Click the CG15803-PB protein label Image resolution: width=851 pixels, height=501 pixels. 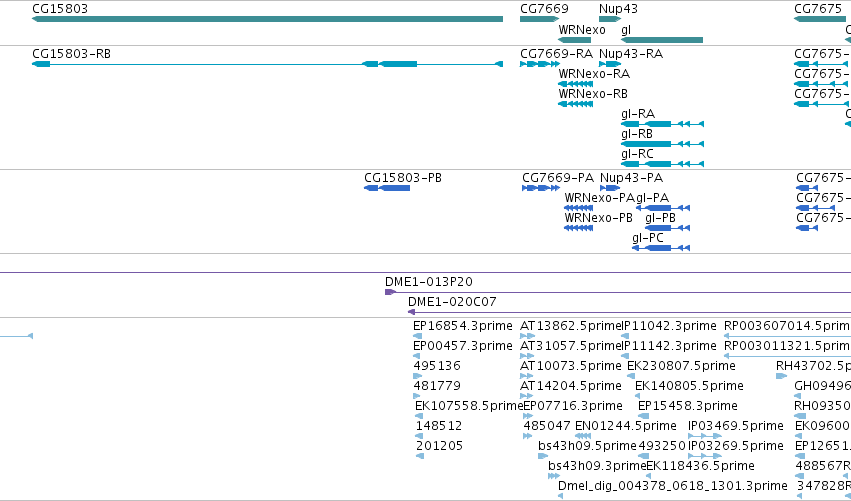403,178
